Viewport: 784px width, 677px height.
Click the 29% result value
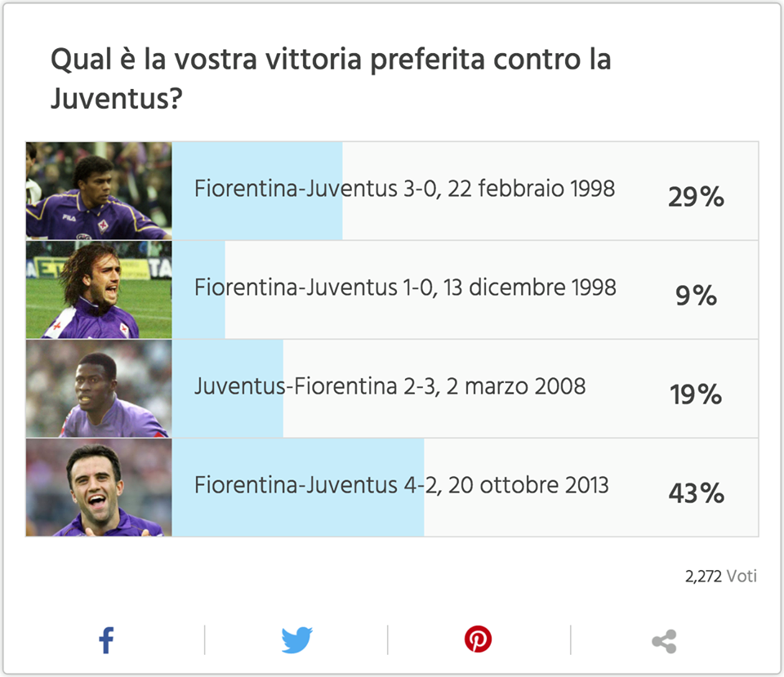[x=696, y=197]
